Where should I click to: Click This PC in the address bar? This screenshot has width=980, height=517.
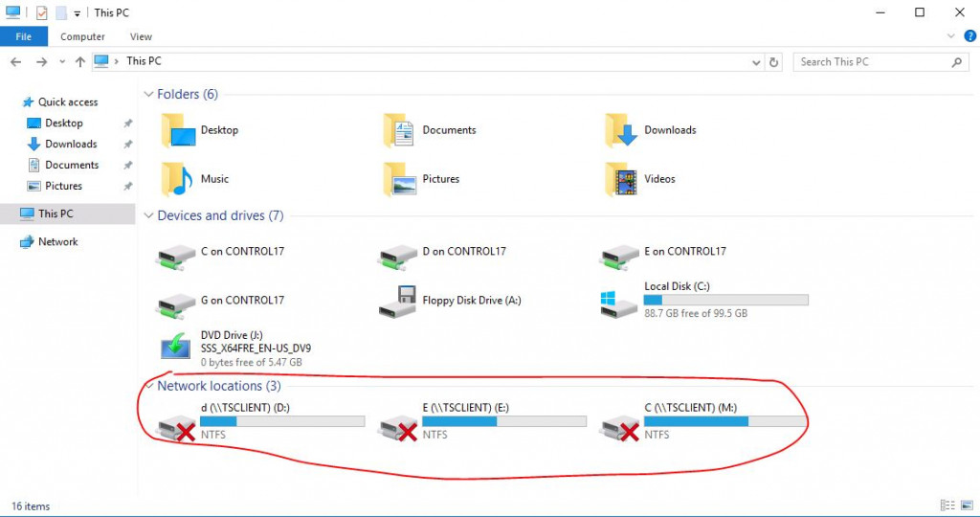click(x=144, y=60)
